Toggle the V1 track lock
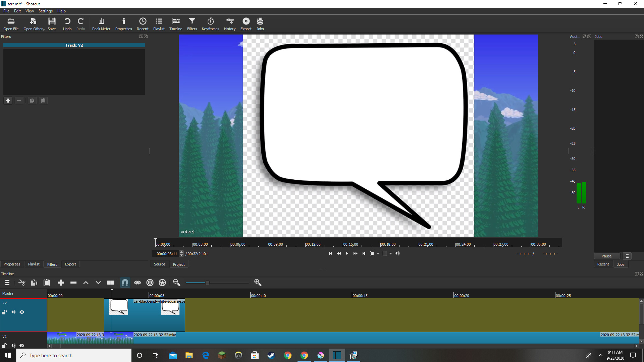This screenshot has height=362, width=644. point(4,345)
